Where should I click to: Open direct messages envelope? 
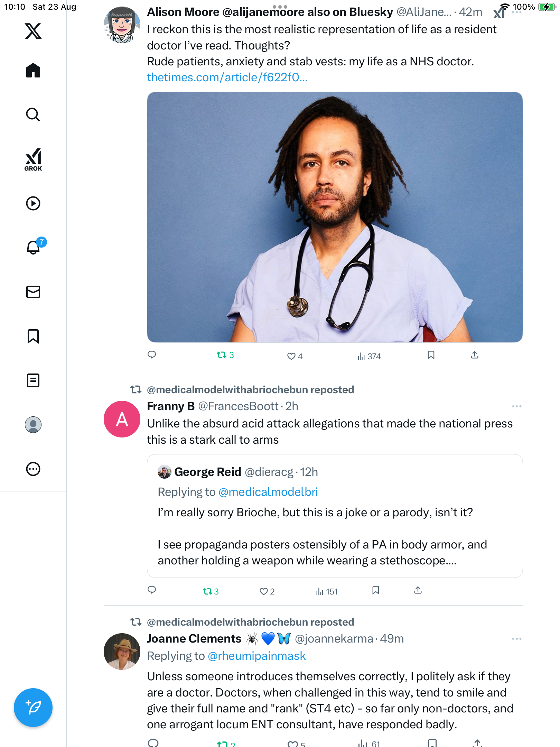click(33, 292)
